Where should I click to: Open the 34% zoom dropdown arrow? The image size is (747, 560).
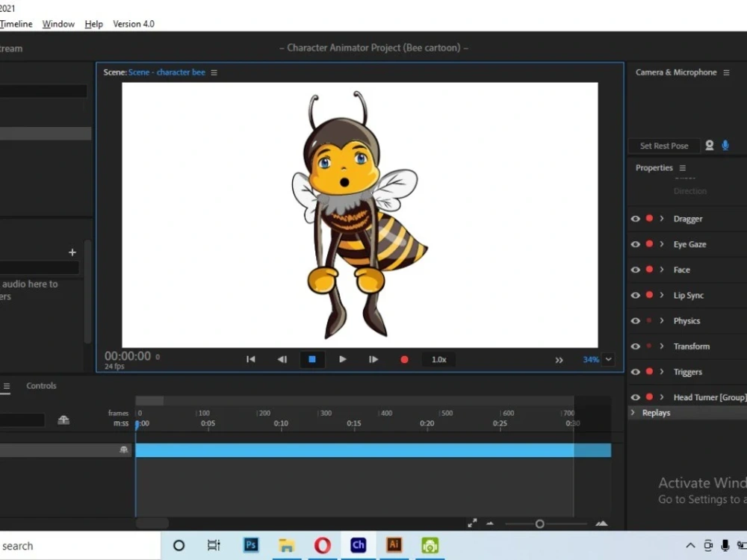coord(608,360)
